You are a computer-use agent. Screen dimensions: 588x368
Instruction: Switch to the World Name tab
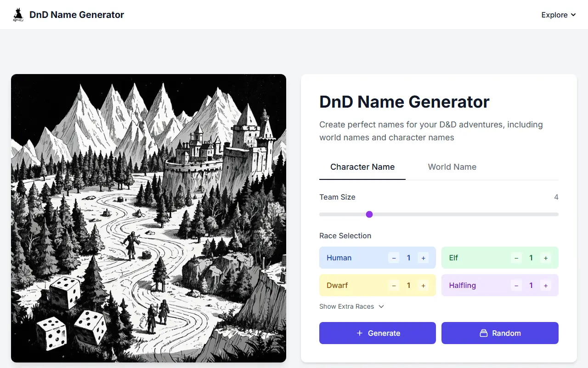pos(452,167)
